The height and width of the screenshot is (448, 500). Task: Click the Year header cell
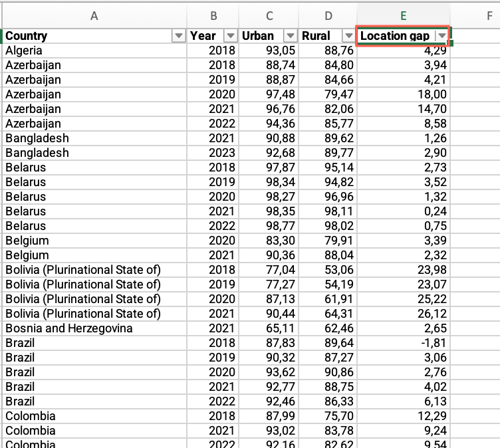coord(213,36)
